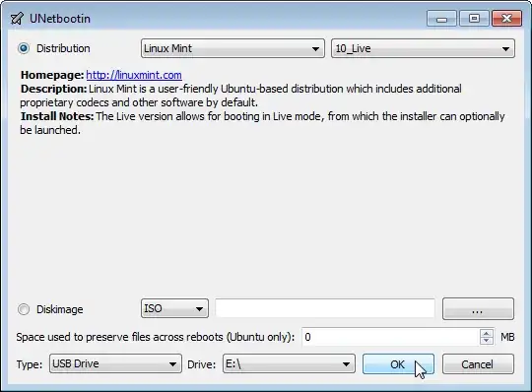Click the Cancel button
This screenshot has width=532, height=392.
coord(478,364)
